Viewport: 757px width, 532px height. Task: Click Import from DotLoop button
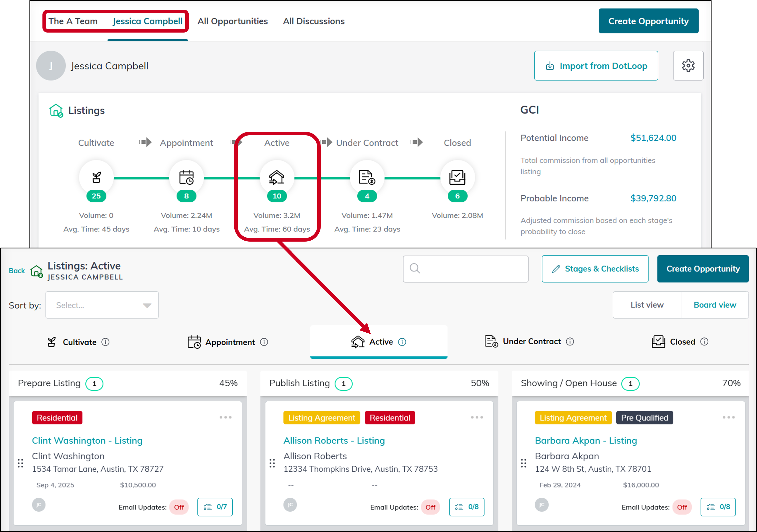[x=596, y=66]
